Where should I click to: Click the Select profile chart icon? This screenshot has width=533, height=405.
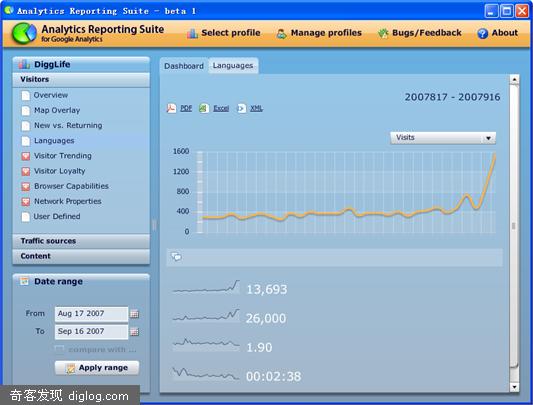tap(192, 33)
